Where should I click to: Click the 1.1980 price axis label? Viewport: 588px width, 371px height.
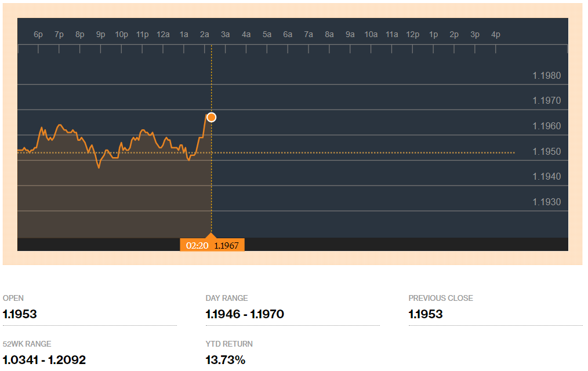coord(546,75)
